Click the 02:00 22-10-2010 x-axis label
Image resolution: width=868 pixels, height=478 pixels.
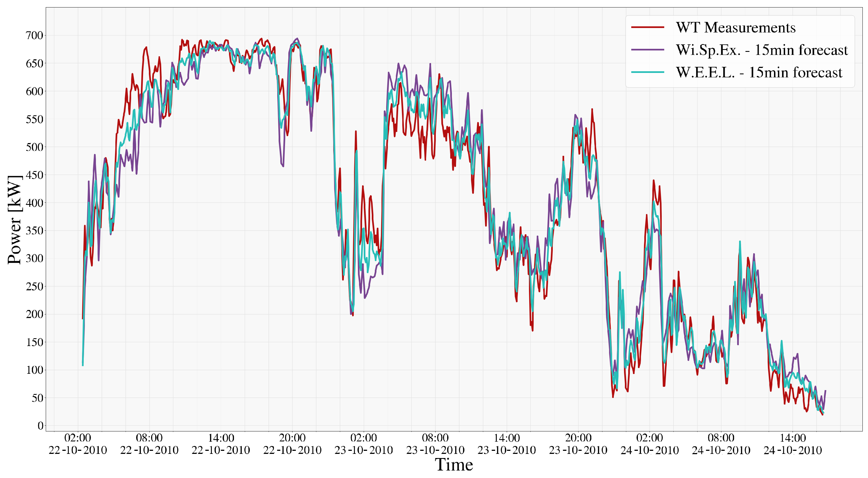[78, 444]
